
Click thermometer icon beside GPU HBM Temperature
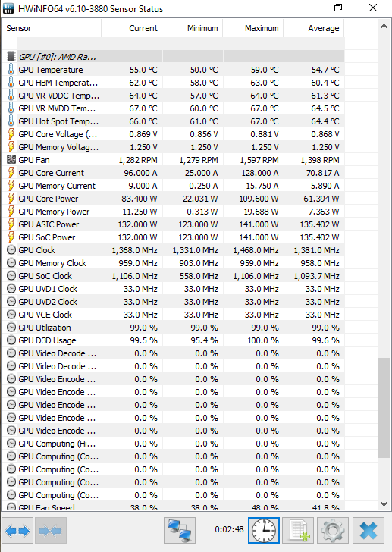11,83
